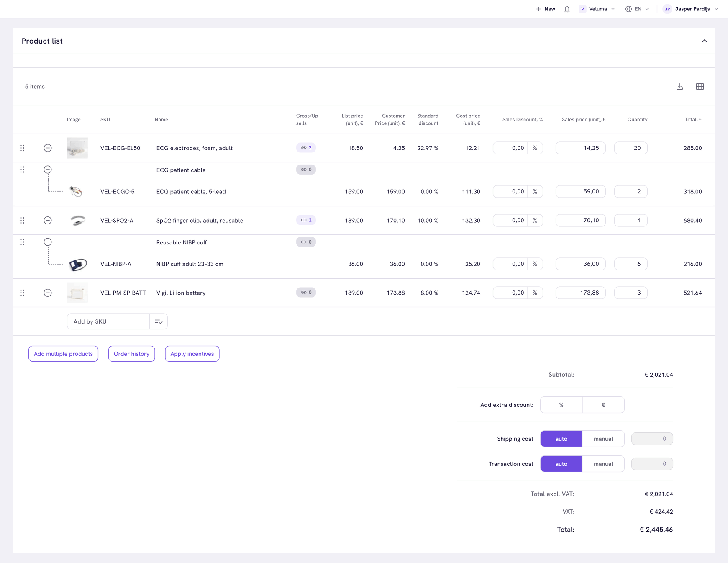The height and width of the screenshot is (563, 728).
Task: Remove the VEL-ECG-EL50 row with minus icon
Action: point(48,148)
